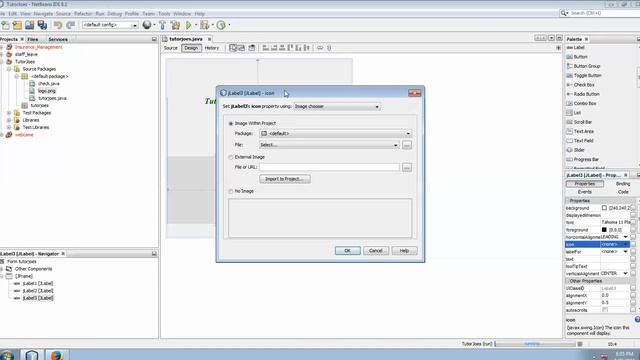Click Firefox icon in Windows taskbar
The width and height of the screenshot is (640, 360).
coord(57,355)
